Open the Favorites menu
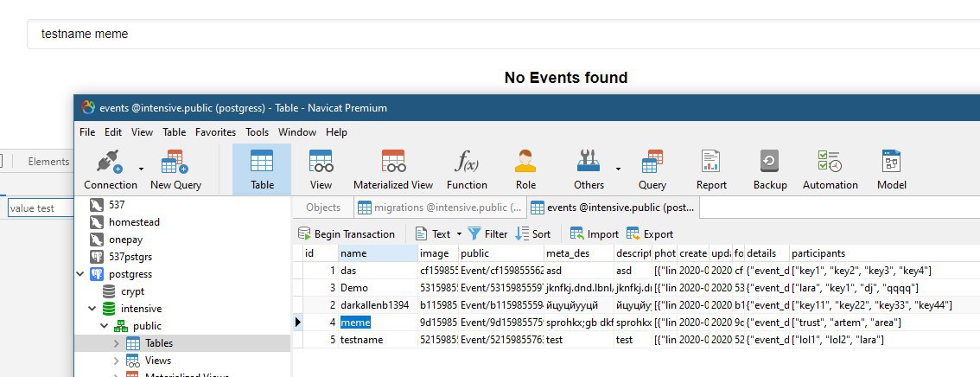 click(x=216, y=132)
